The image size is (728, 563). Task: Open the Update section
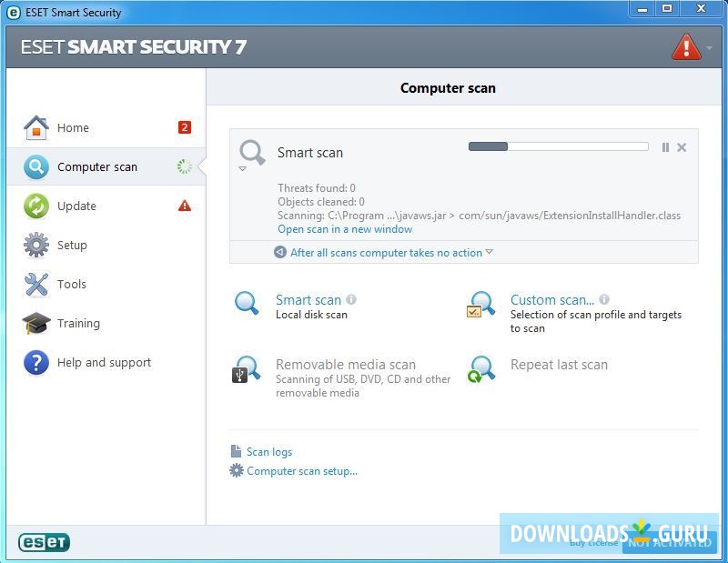pyautogui.click(x=106, y=206)
